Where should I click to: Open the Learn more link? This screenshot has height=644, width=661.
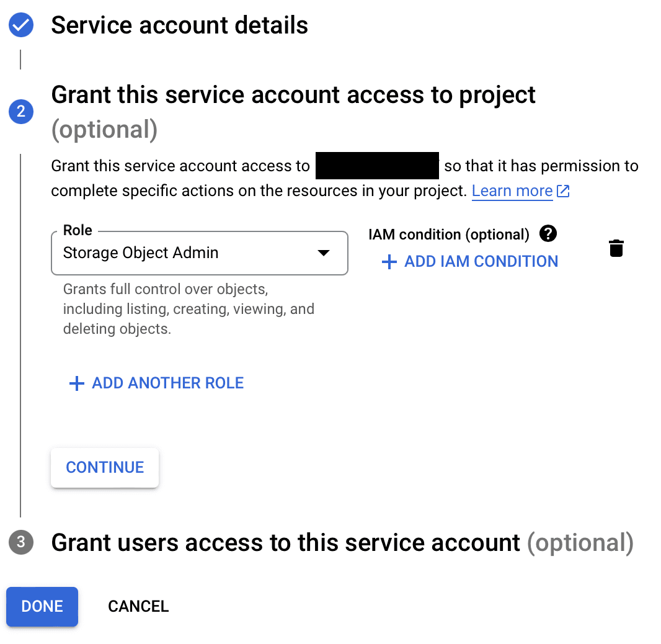[x=512, y=191]
